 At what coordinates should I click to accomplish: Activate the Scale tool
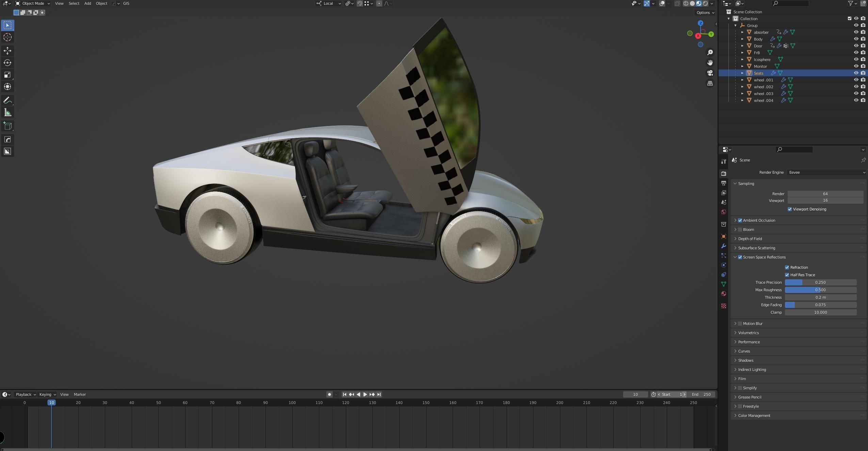(7, 75)
